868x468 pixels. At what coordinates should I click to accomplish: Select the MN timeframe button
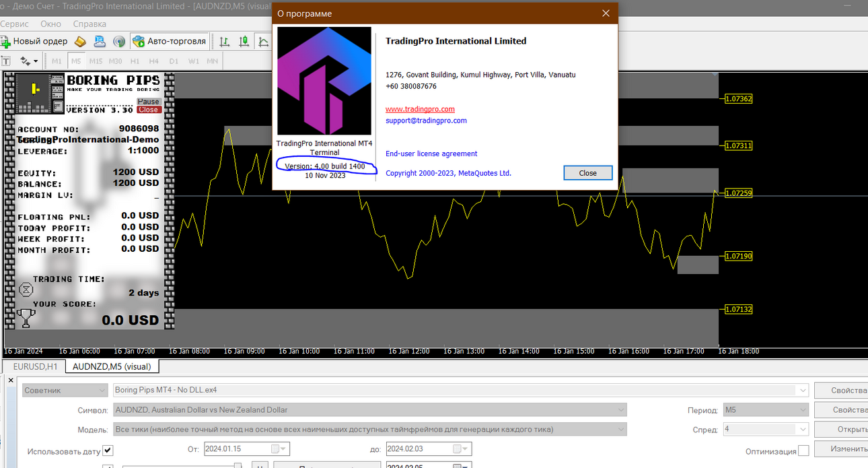click(x=212, y=61)
